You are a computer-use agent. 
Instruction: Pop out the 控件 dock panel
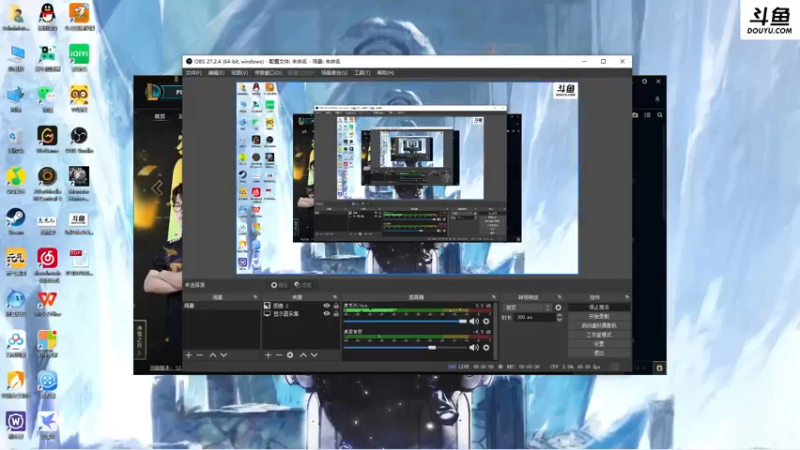tap(627, 297)
